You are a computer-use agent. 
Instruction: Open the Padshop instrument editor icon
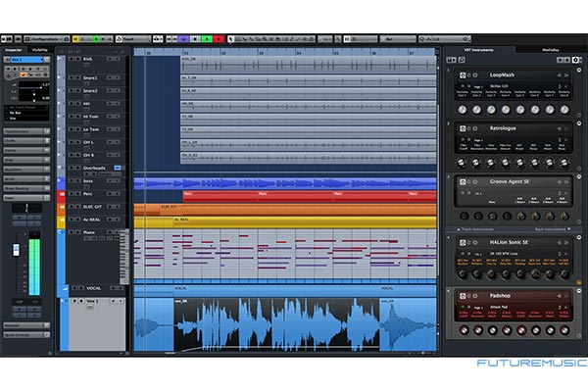pyautogui.click(x=463, y=296)
